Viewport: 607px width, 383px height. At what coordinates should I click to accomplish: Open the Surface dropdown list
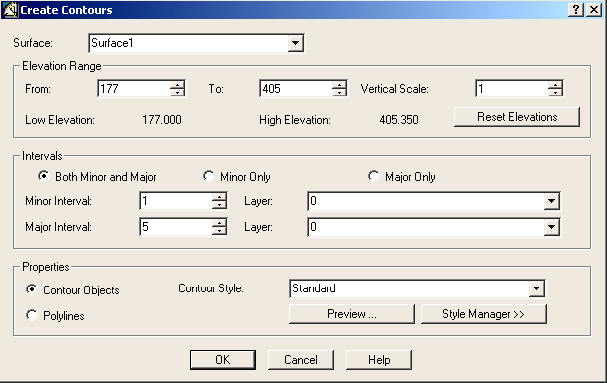coord(295,43)
